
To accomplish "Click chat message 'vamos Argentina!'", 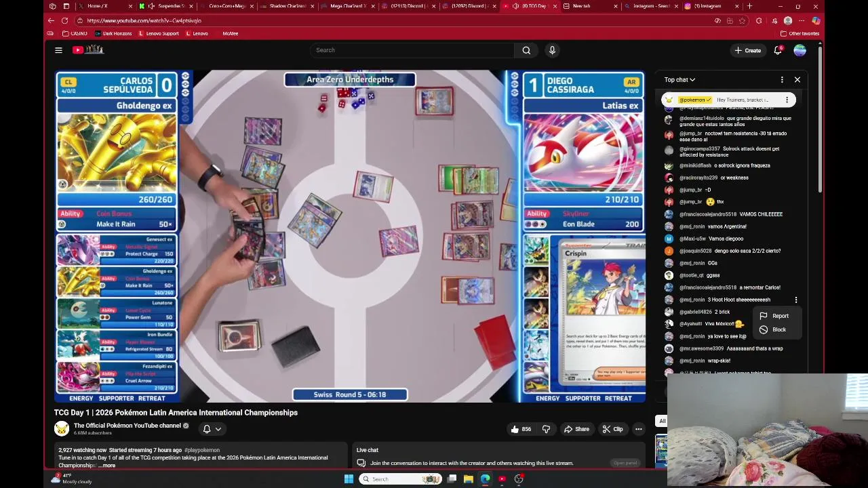I will coord(727,226).
